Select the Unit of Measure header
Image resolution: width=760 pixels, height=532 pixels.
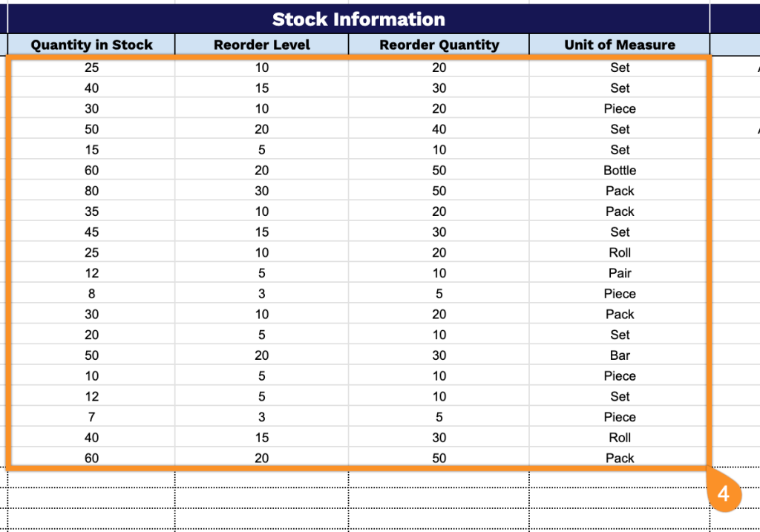[x=619, y=45]
